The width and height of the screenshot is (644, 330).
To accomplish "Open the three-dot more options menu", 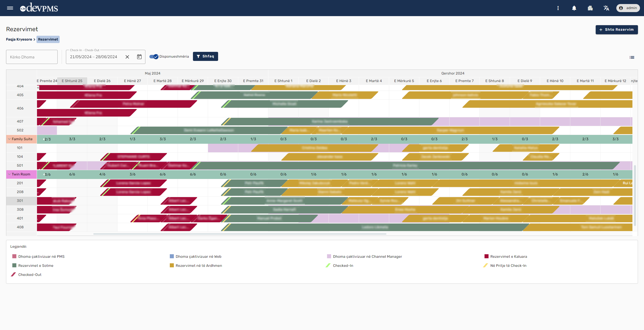I will coord(558,8).
